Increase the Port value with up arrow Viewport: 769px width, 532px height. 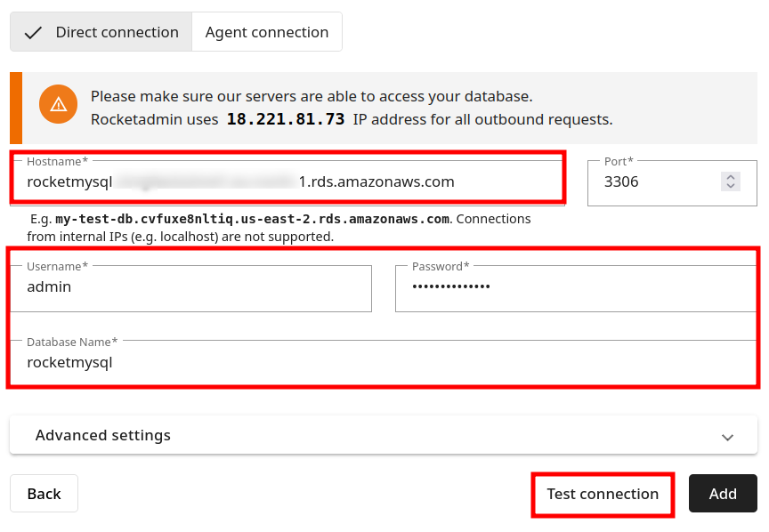coord(731,177)
